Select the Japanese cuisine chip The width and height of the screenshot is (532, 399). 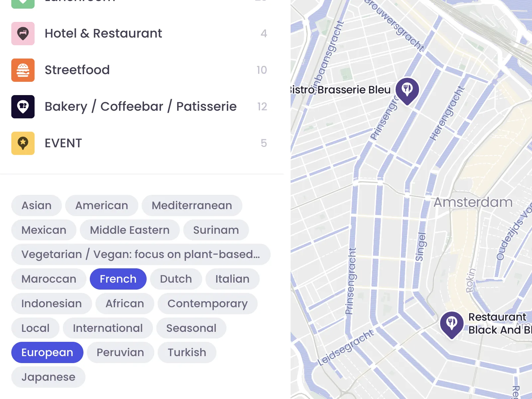(48, 377)
